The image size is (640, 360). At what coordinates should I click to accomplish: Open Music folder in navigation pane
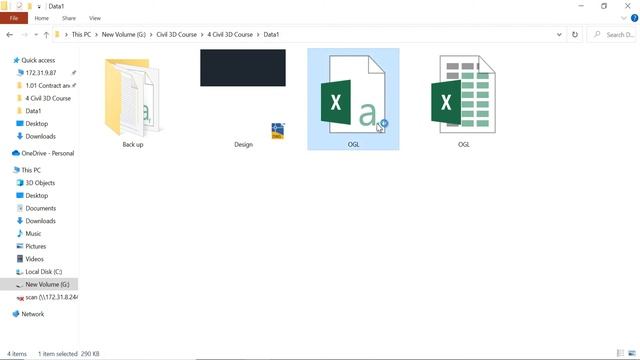click(33, 233)
